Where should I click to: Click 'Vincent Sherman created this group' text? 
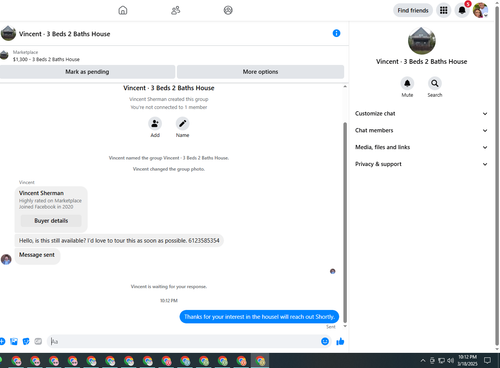[169, 99]
